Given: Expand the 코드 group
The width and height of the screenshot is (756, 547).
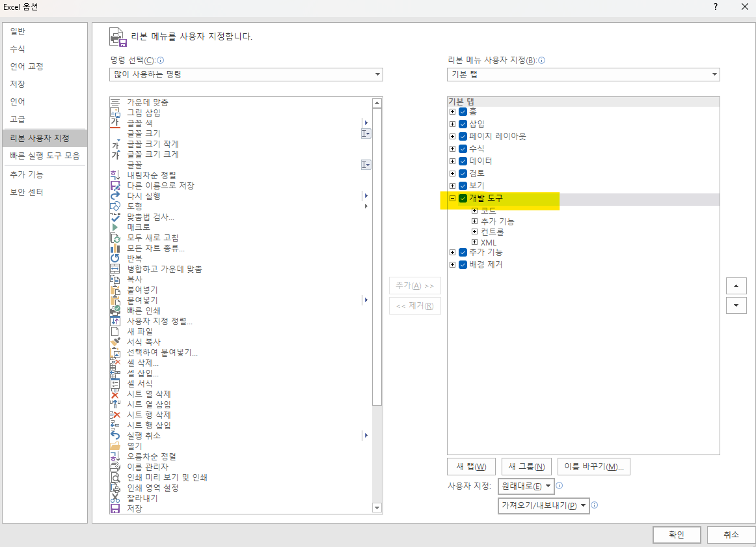Looking at the screenshot, I should coord(474,210).
